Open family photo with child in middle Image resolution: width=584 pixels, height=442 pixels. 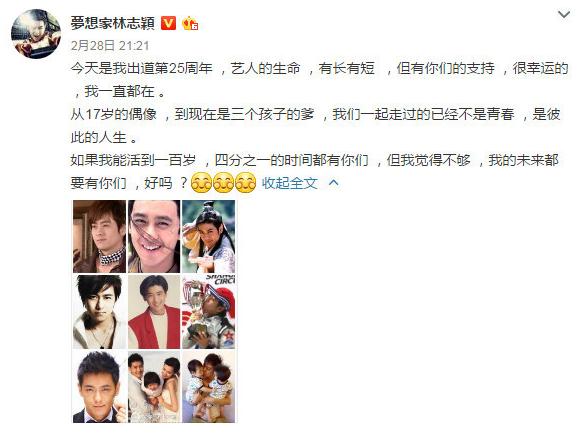(x=154, y=387)
